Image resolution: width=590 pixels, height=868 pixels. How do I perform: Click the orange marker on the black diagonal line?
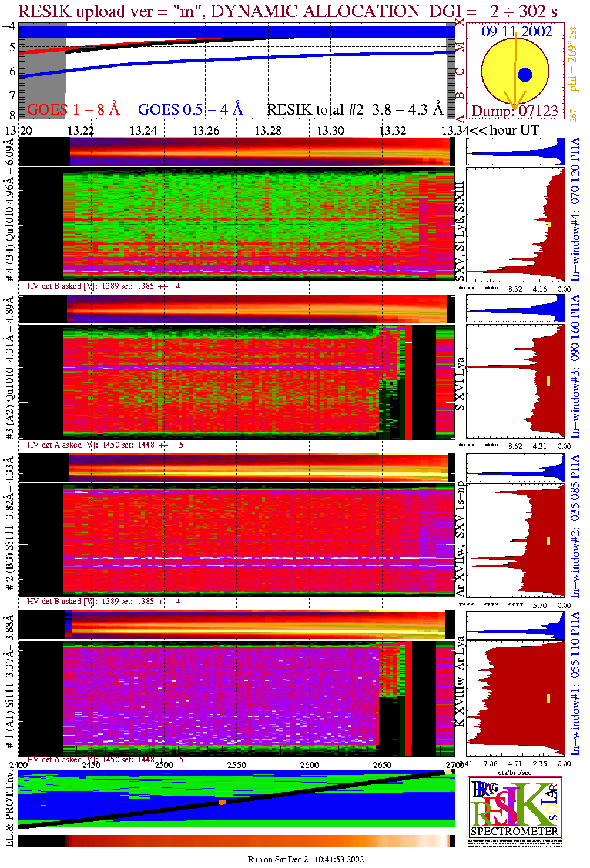click(223, 802)
